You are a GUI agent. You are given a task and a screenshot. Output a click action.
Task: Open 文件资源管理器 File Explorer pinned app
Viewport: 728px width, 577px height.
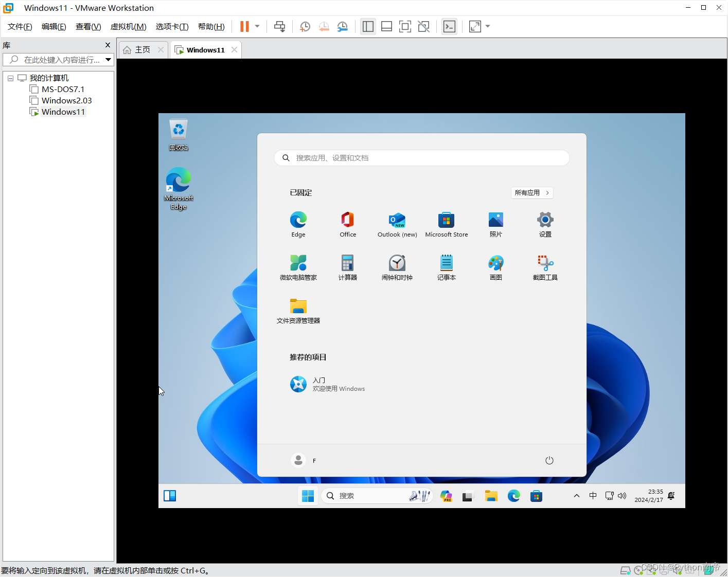point(298,311)
